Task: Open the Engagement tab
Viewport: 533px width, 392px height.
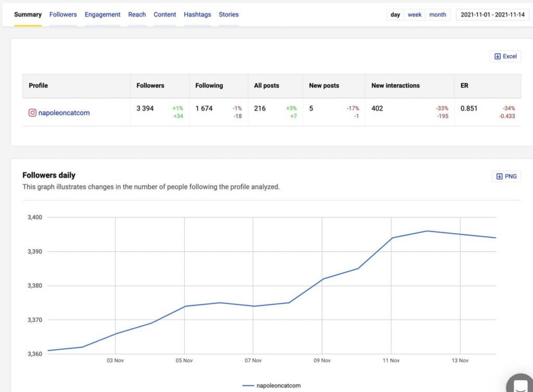Action: tap(103, 15)
